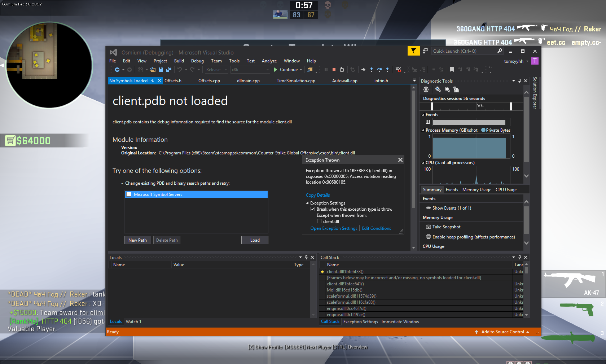Reset the diagnostics view with the chart icon
This screenshot has width=606, height=364.
coord(456,89)
